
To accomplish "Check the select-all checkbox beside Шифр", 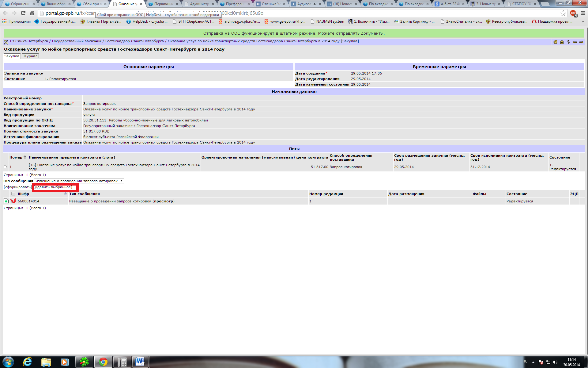I will pyautogui.click(x=13, y=194).
